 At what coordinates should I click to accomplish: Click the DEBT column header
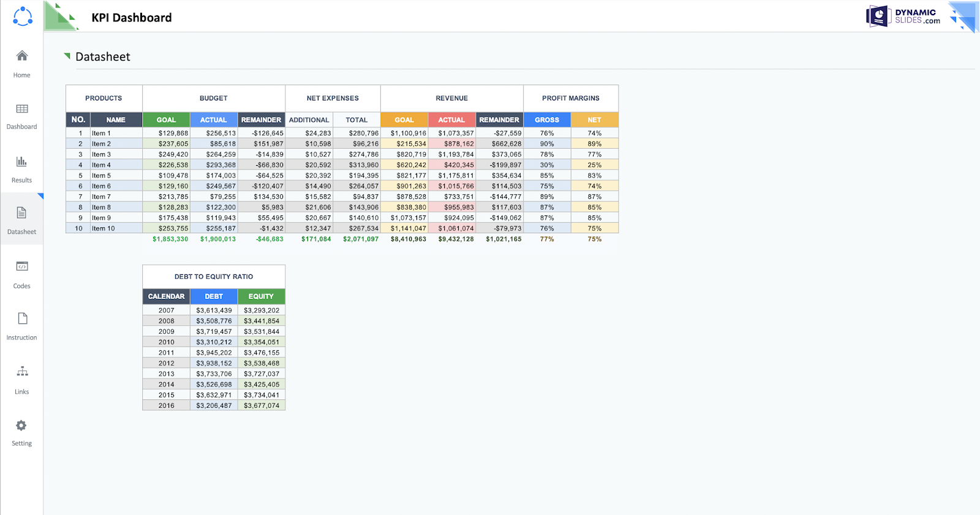214,296
